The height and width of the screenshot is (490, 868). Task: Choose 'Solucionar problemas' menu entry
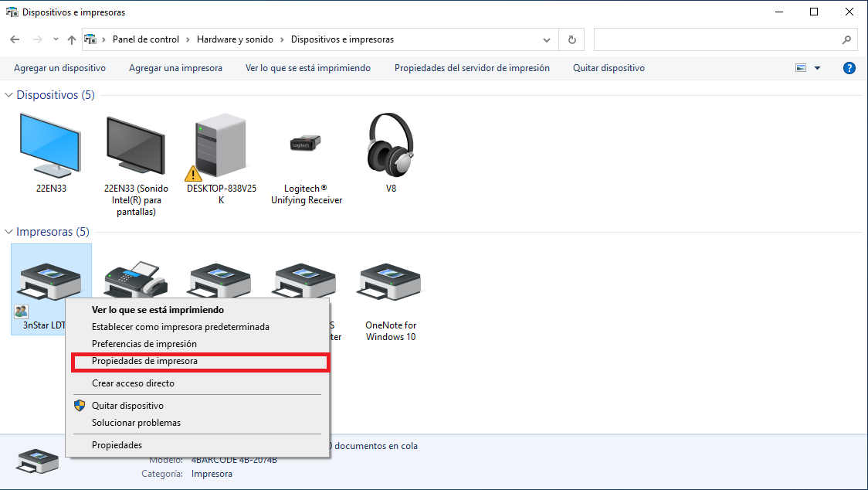click(x=198, y=423)
